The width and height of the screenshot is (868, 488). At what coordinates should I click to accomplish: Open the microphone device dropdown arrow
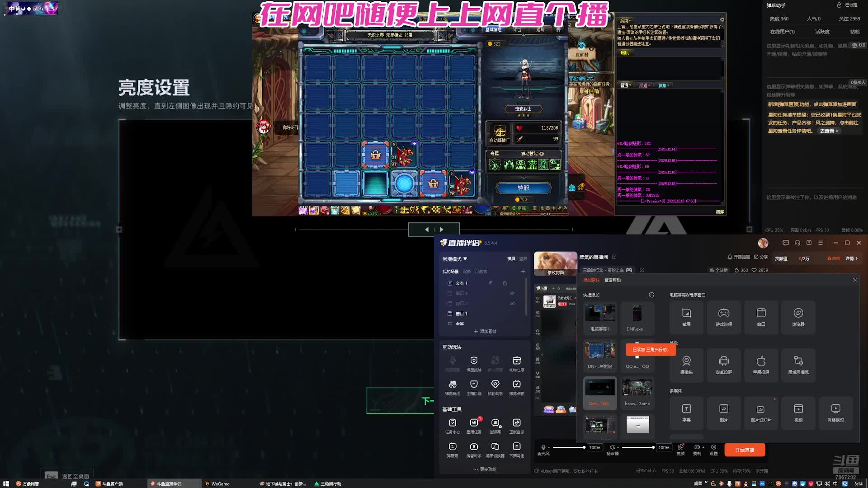(549, 448)
